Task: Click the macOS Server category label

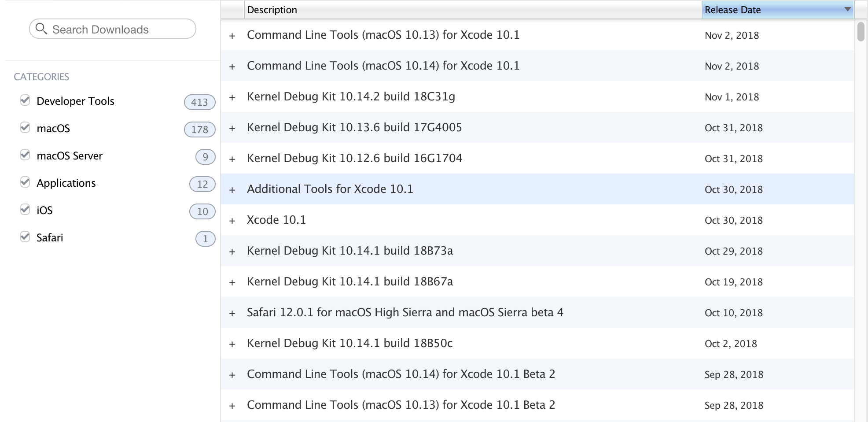Action: [x=70, y=155]
